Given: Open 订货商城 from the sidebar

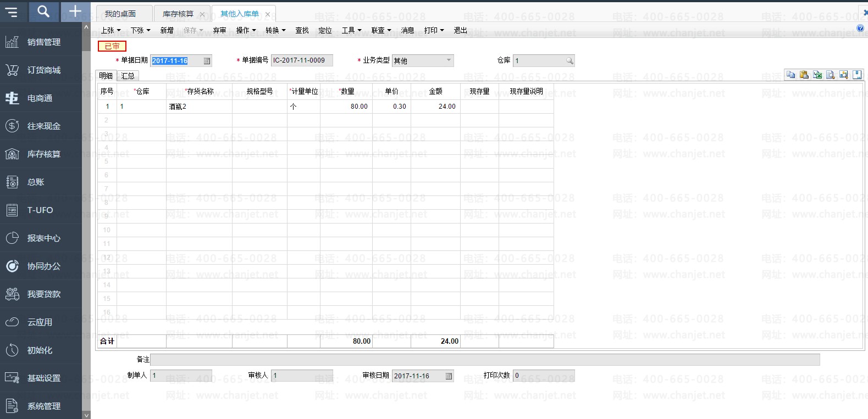Looking at the screenshot, I should [x=41, y=70].
